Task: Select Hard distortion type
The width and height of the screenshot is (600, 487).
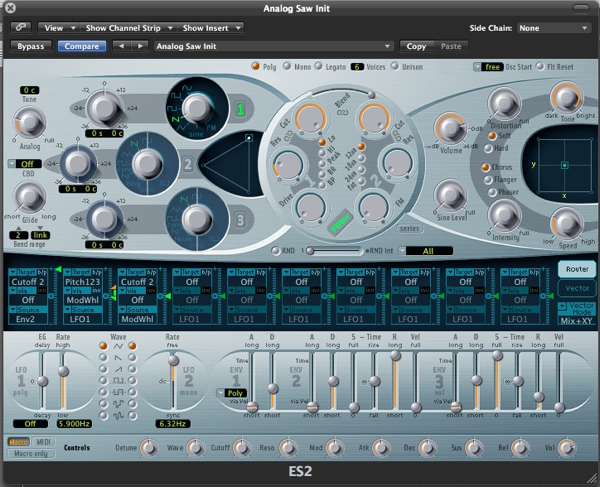Action: (488, 148)
